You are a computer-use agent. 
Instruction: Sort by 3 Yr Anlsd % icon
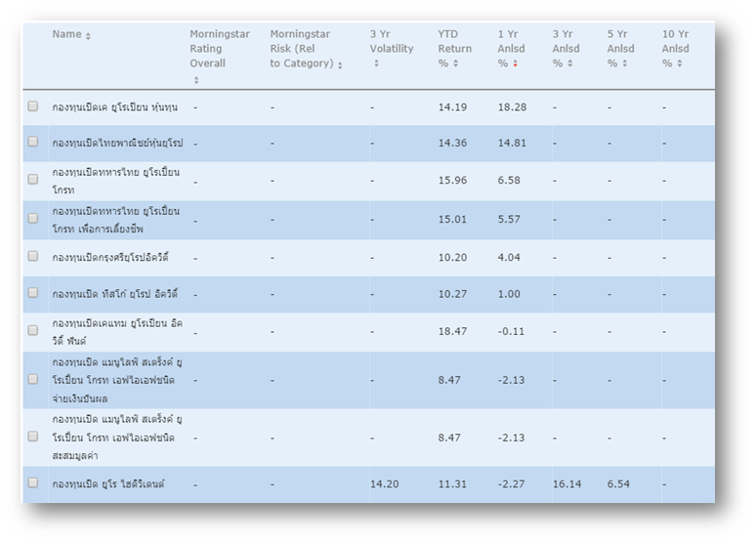pyautogui.click(x=569, y=64)
